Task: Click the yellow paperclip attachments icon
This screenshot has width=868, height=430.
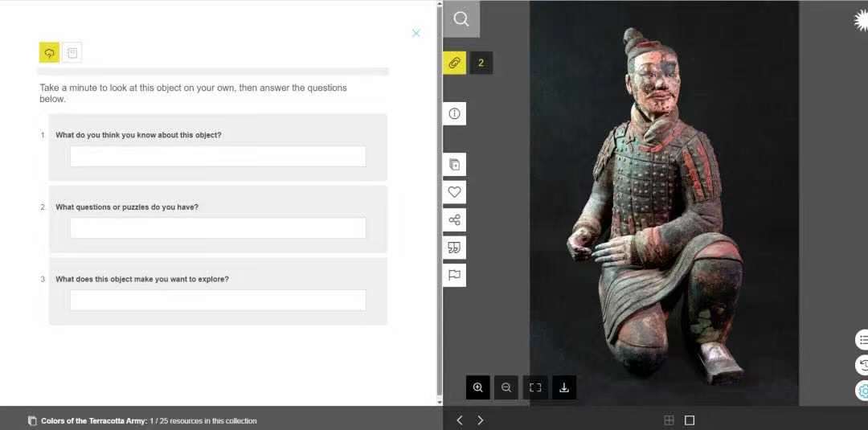Action: 454,63
